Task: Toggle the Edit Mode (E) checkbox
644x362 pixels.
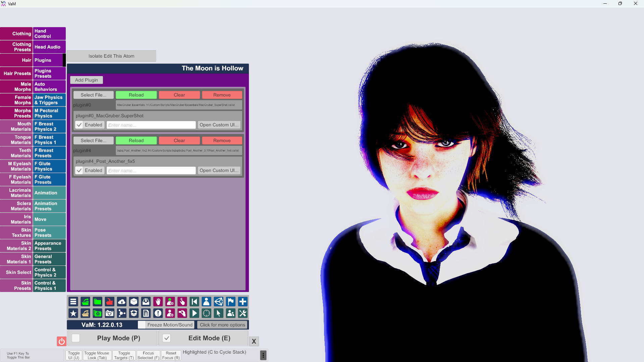Action: [167, 338]
